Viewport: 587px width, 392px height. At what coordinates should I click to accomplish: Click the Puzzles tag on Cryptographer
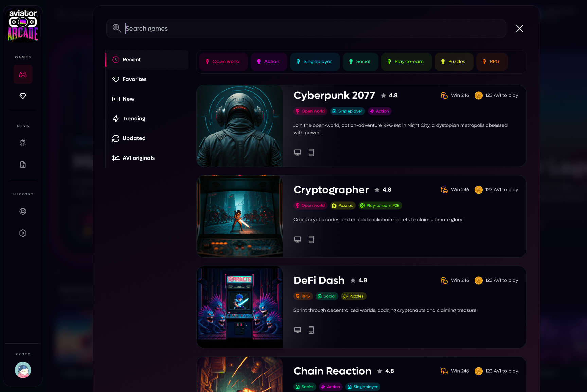(x=343, y=206)
